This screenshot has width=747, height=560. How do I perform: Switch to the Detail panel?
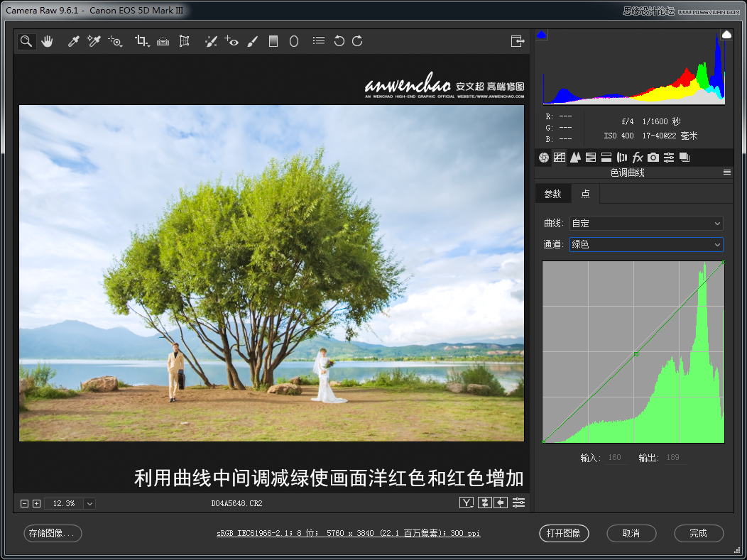point(575,158)
